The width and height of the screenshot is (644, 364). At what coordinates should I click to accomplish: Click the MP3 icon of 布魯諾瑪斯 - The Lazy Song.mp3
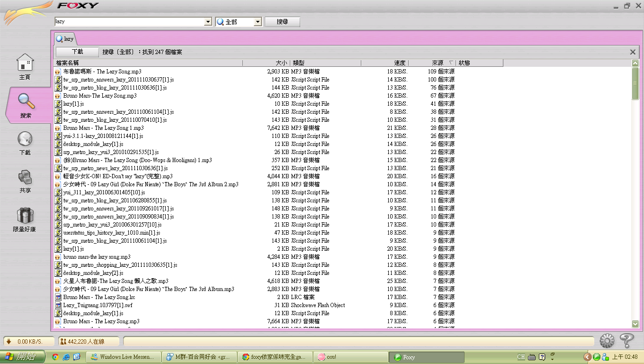(58, 72)
